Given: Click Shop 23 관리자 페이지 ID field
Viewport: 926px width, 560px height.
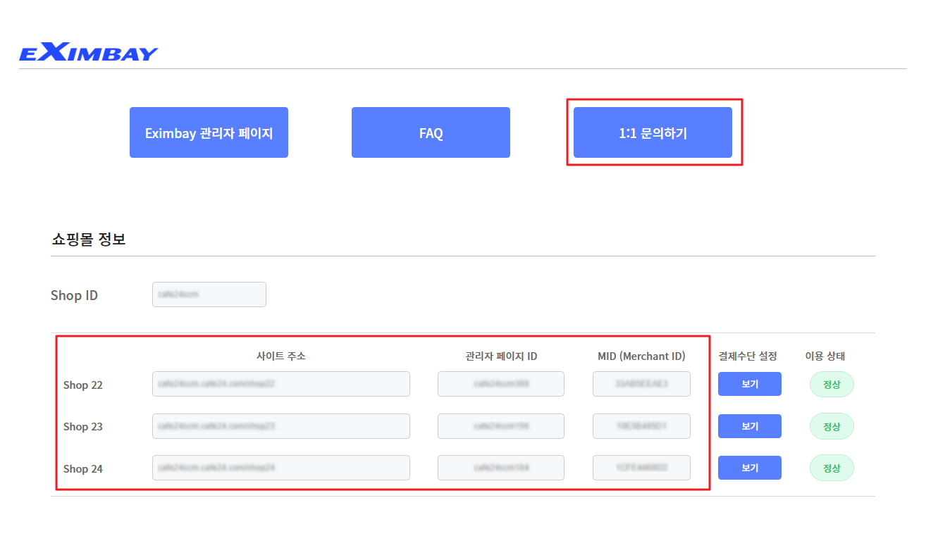Looking at the screenshot, I should [501, 426].
